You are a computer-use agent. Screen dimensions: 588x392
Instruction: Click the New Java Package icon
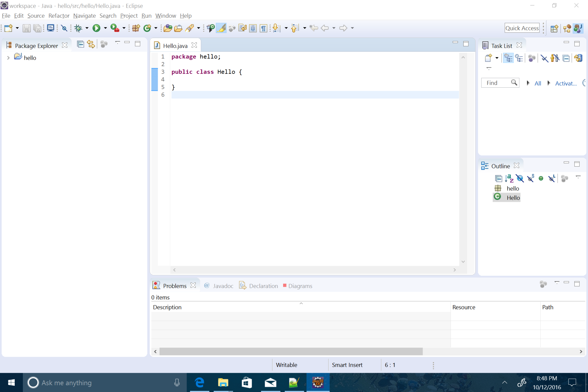click(x=136, y=28)
